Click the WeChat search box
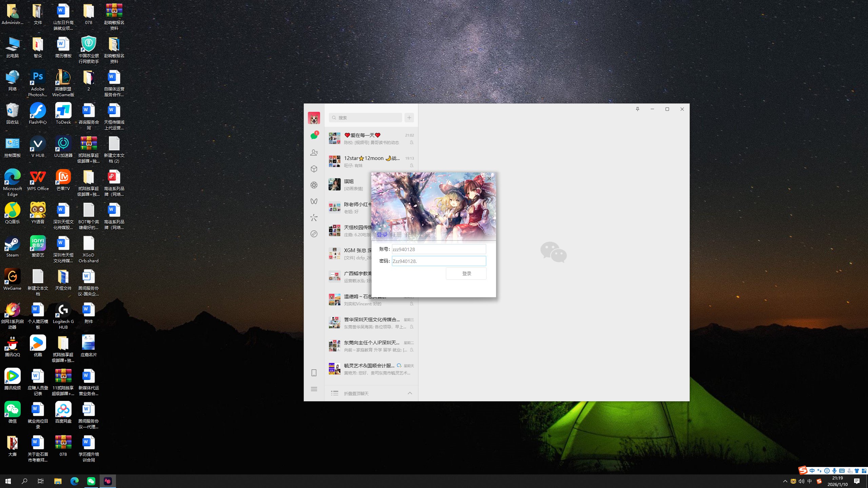 (x=366, y=118)
